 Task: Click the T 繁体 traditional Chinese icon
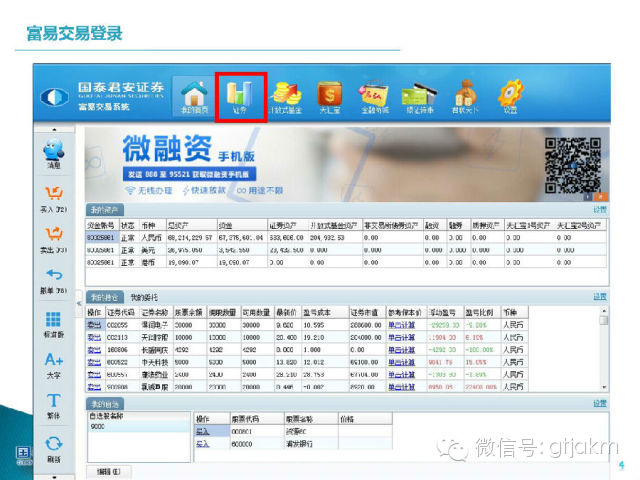coord(53,406)
